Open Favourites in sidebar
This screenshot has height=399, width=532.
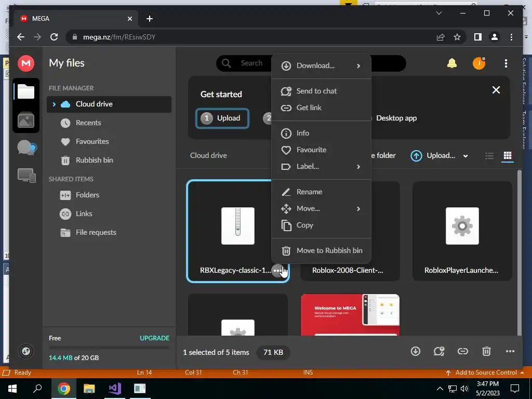tap(109, 141)
